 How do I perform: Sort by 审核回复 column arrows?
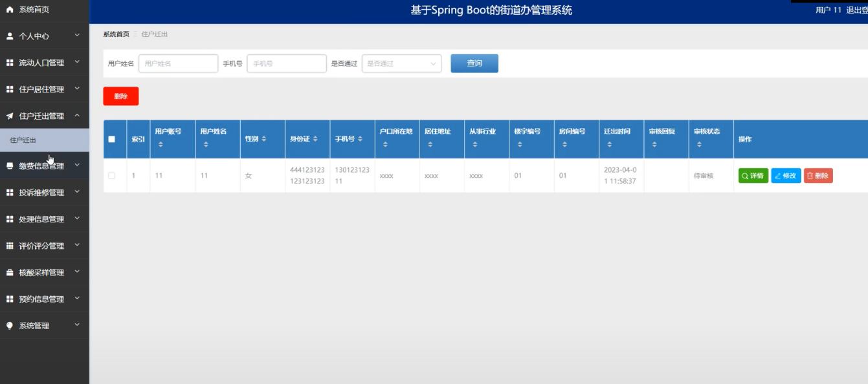click(654, 145)
